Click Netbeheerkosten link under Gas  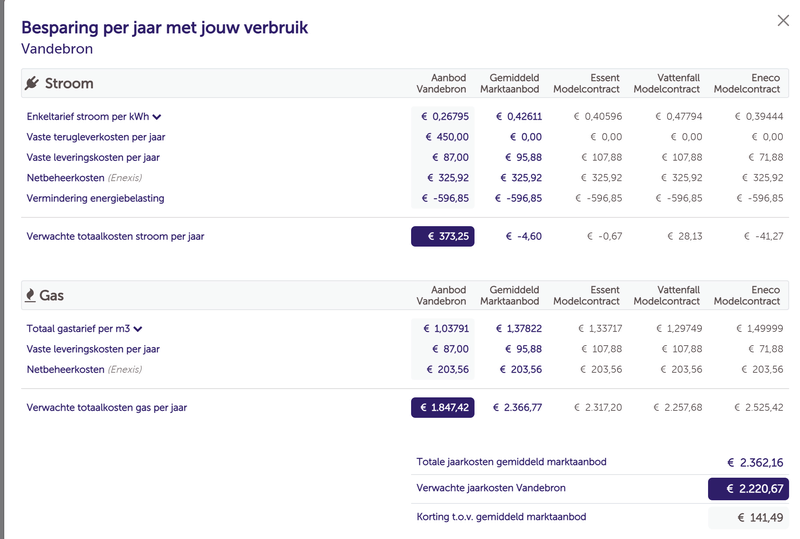(x=65, y=370)
